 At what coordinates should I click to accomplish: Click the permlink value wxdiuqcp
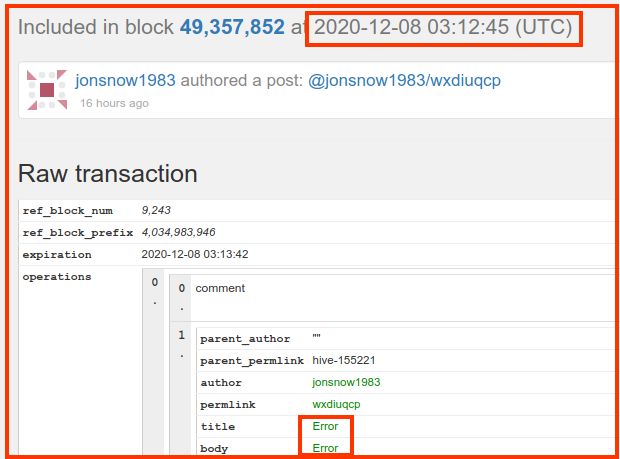pyautogui.click(x=336, y=404)
